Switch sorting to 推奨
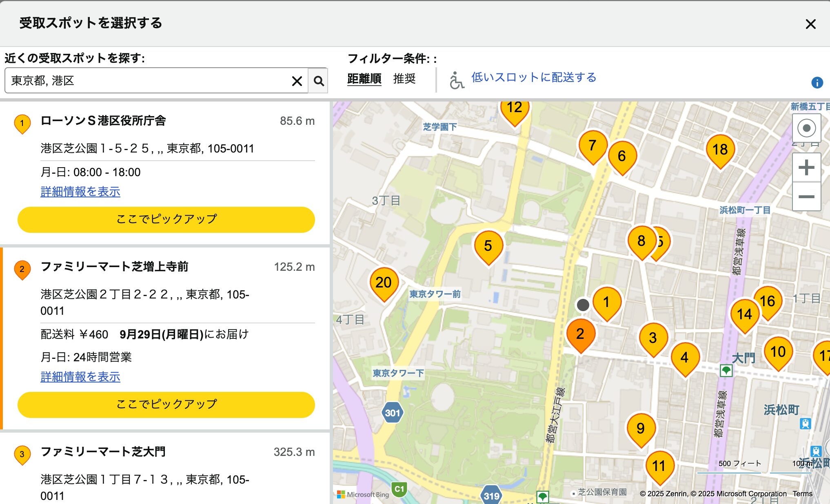 click(404, 79)
